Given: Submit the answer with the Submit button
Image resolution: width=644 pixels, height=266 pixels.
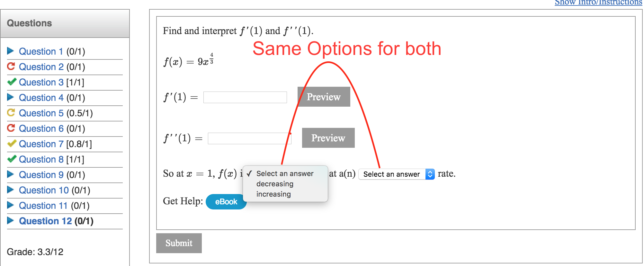Looking at the screenshot, I should tap(179, 243).
